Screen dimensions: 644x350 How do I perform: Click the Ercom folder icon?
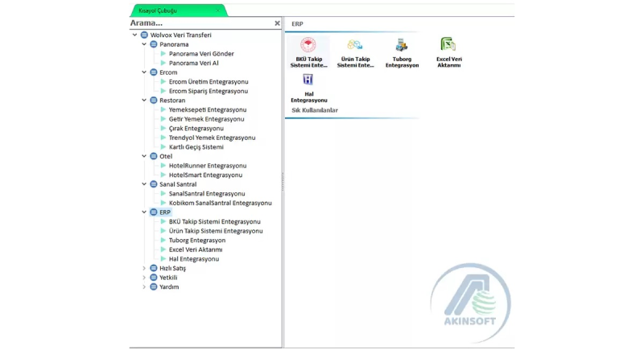click(x=154, y=72)
